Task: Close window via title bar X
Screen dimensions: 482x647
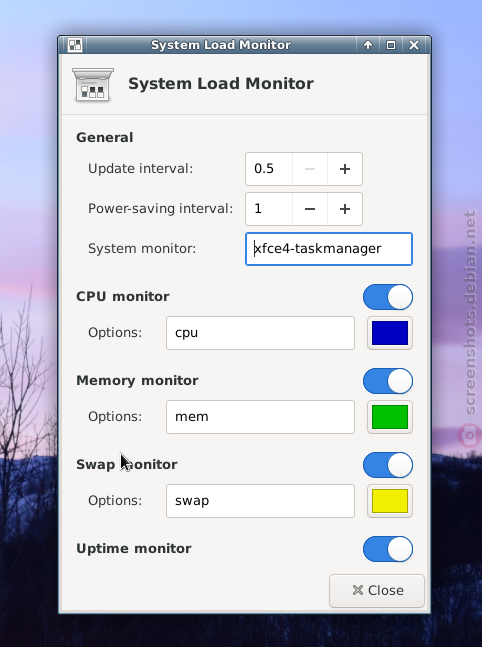Action: click(414, 45)
